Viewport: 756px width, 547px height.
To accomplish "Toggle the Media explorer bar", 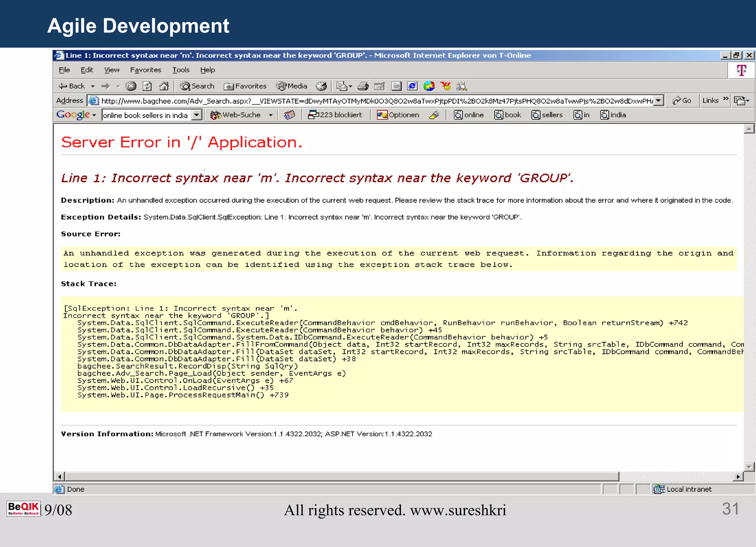I will (x=292, y=86).
